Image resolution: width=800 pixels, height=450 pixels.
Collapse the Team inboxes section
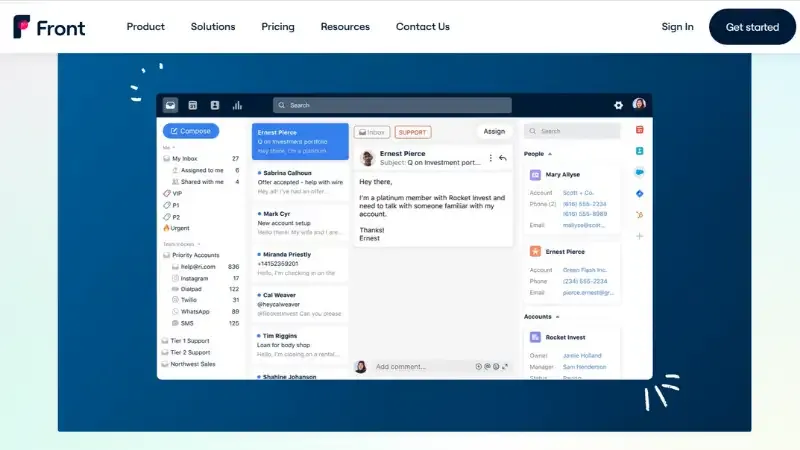tap(199, 244)
